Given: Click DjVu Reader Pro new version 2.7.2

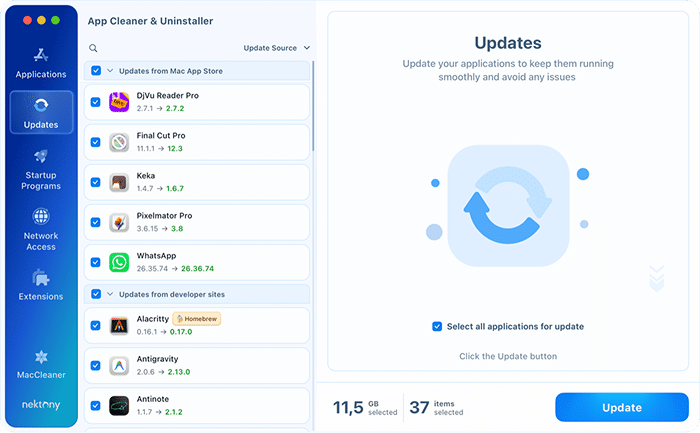Looking at the screenshot, I should coord(175,108).
